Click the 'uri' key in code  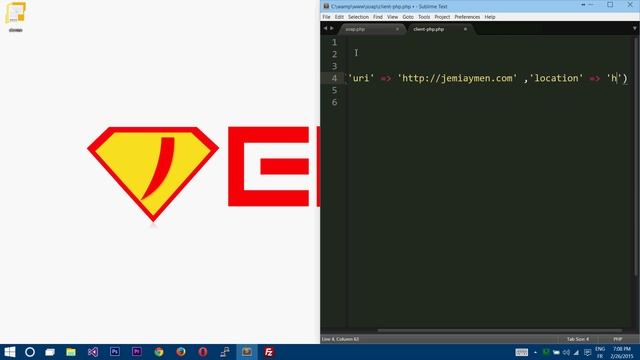pos(361,78)
